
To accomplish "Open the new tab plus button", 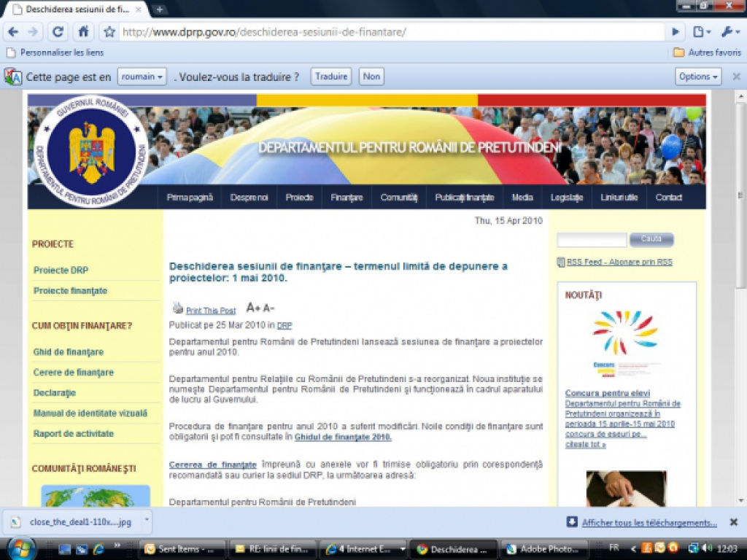I will 160,9.
